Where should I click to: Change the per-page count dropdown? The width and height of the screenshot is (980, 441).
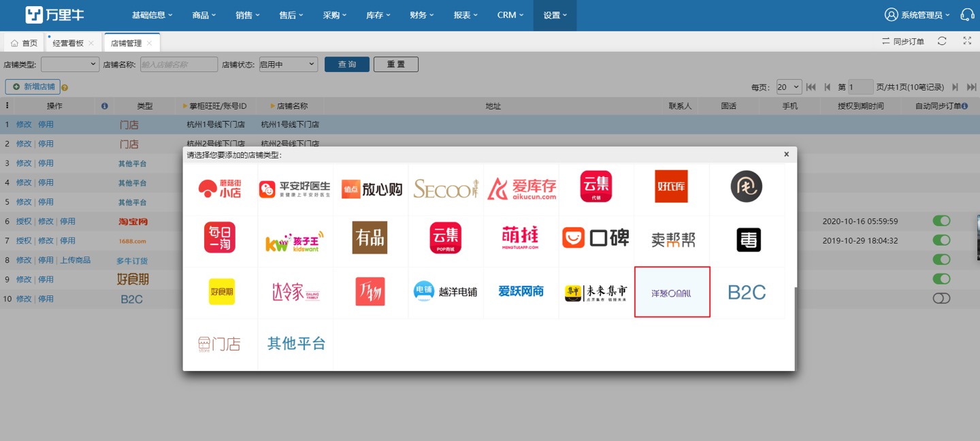789,87
